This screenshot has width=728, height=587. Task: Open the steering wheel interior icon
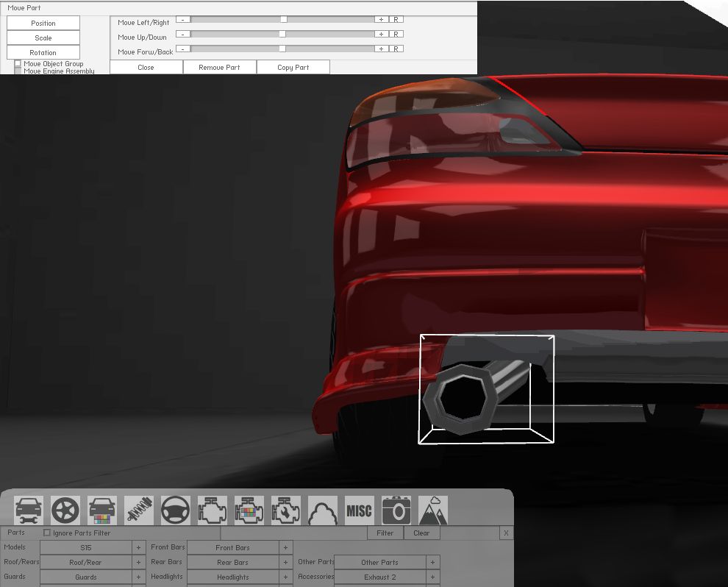[x=176, y=510]
